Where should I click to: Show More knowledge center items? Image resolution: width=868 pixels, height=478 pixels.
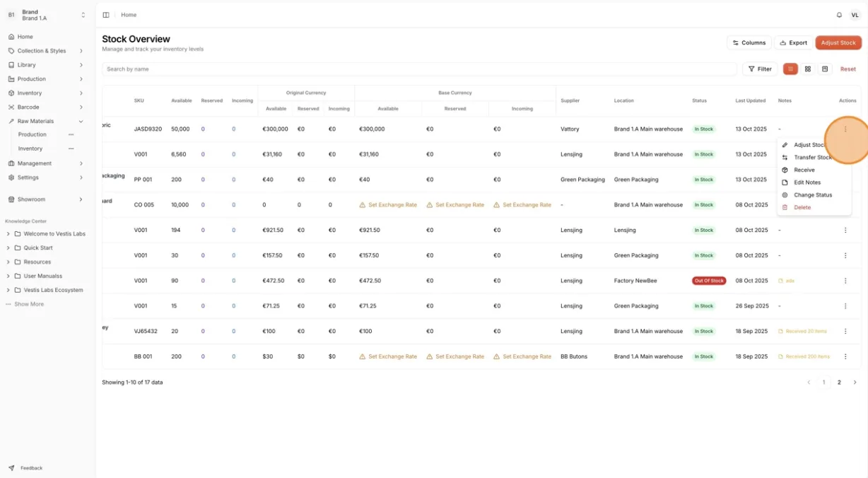point(25,304)
